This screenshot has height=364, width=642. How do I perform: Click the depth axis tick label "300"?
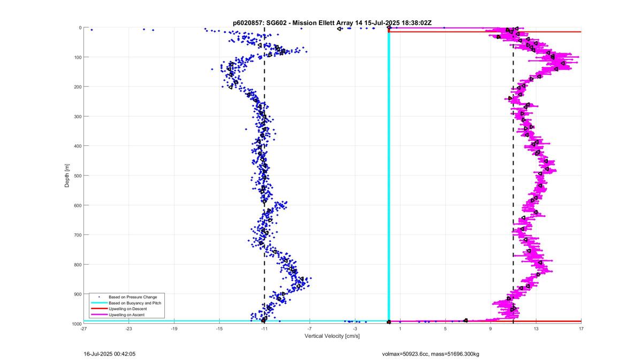(x=77, y=117)
